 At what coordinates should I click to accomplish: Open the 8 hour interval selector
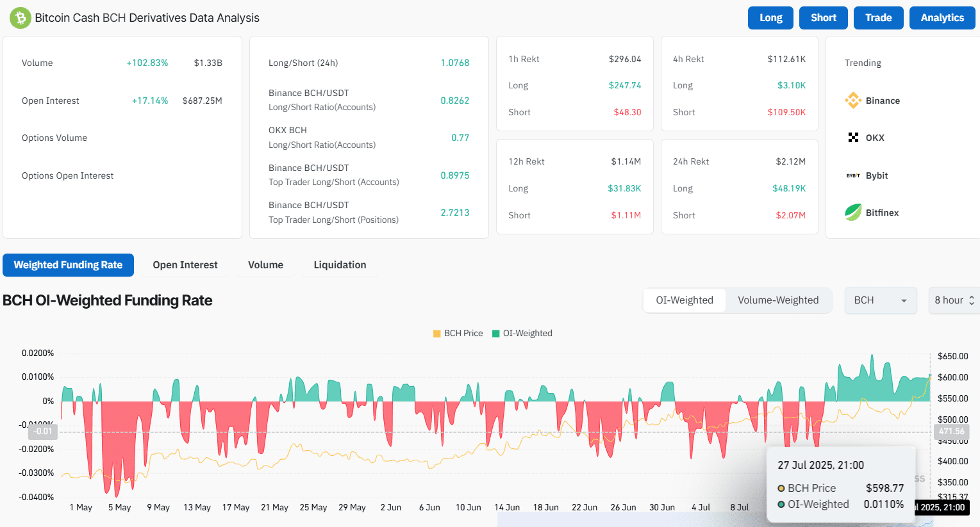tap(954, 300)
